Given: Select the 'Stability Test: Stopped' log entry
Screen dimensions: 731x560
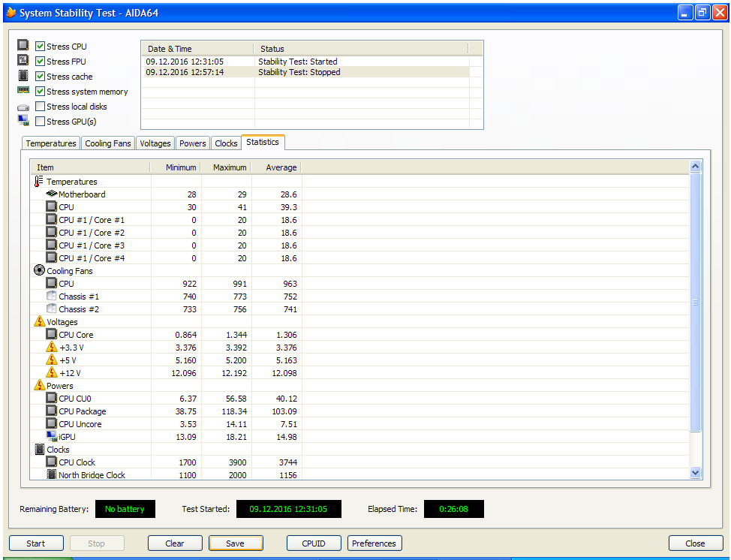Looking at the screenshot, I should (305, 72).
